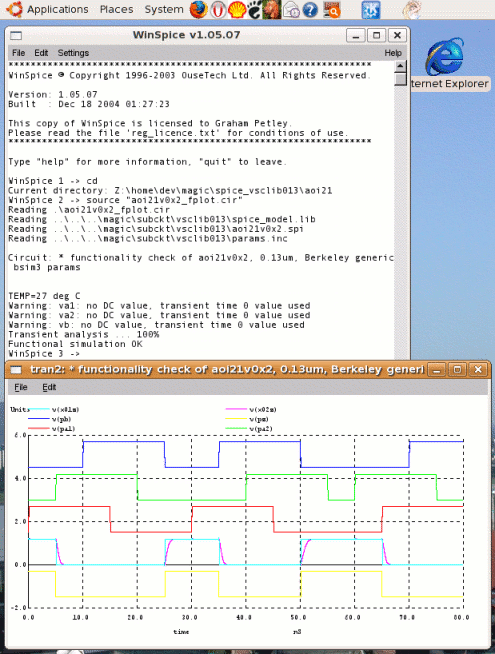Click the 'Warning: vb: no DC value' line
The width and height of the screenshot is (495, 654).
tap(156, 325)
